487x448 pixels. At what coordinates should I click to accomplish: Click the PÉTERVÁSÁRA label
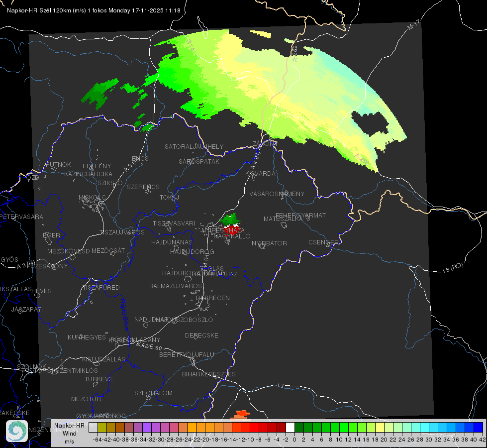click(22, 217)
